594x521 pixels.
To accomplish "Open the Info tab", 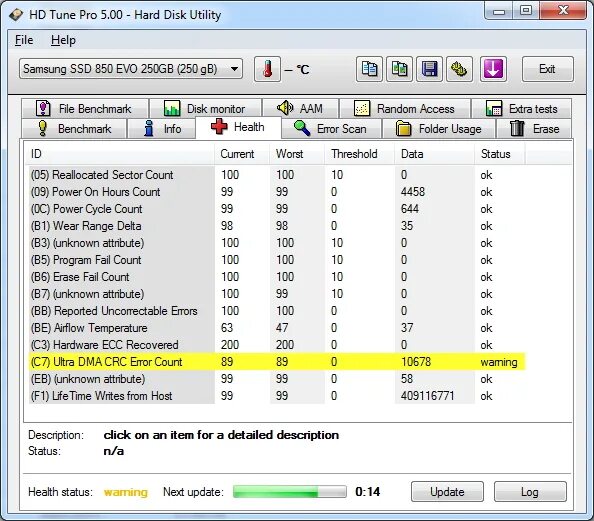I will click(162, 128).
